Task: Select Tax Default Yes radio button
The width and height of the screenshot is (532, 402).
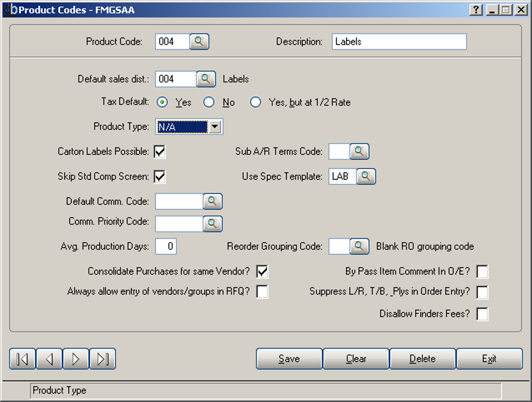Action: 162,102
